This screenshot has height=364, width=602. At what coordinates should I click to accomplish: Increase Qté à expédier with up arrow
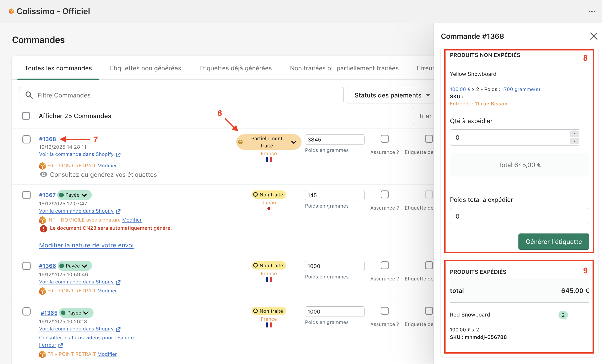(x=574, y=134)
